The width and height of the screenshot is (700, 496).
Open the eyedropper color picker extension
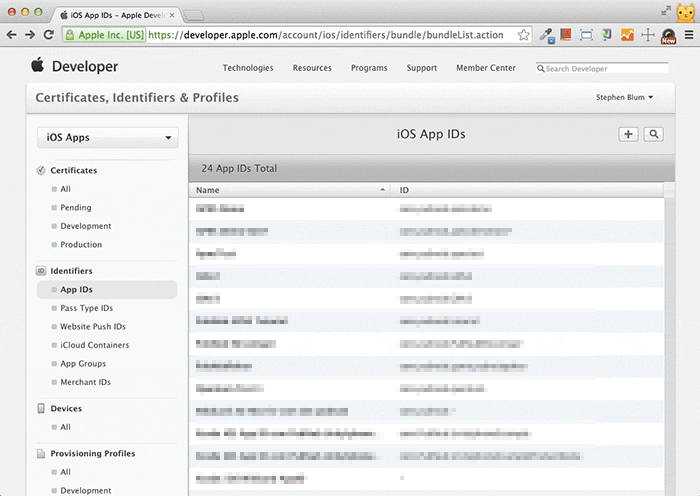click(547, 34)
